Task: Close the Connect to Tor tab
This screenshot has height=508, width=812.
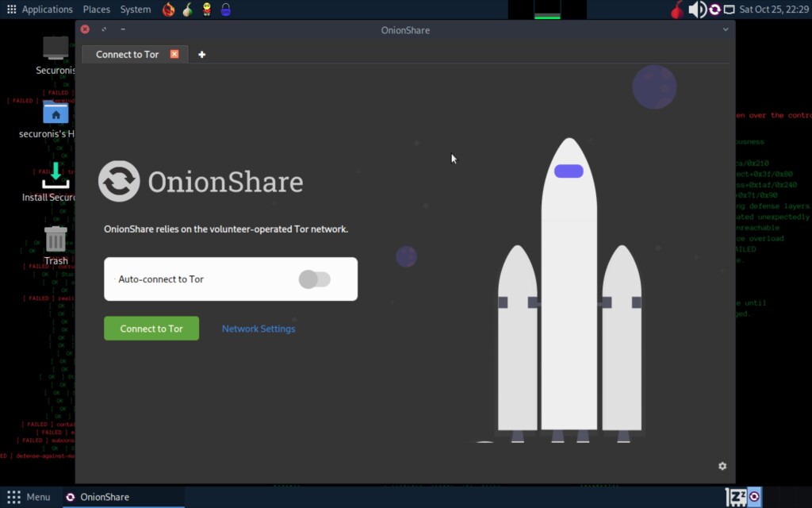Action: (x=174, y=55)
